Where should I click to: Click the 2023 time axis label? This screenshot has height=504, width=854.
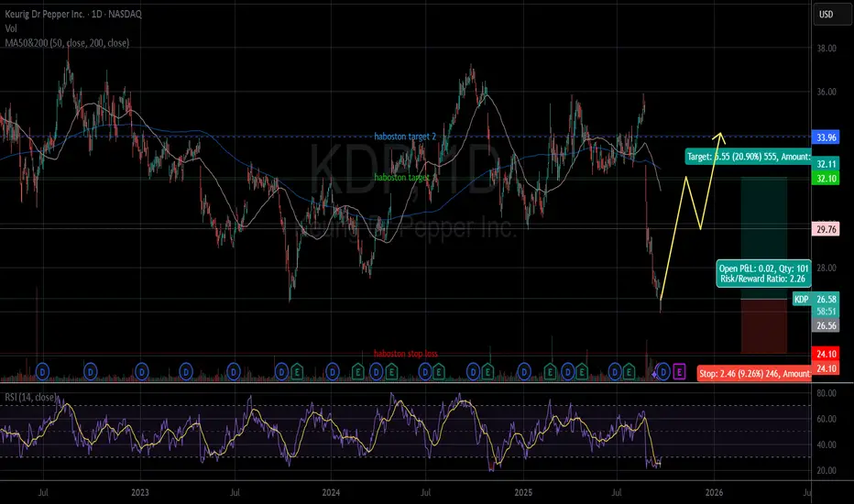tap(140, 493)
